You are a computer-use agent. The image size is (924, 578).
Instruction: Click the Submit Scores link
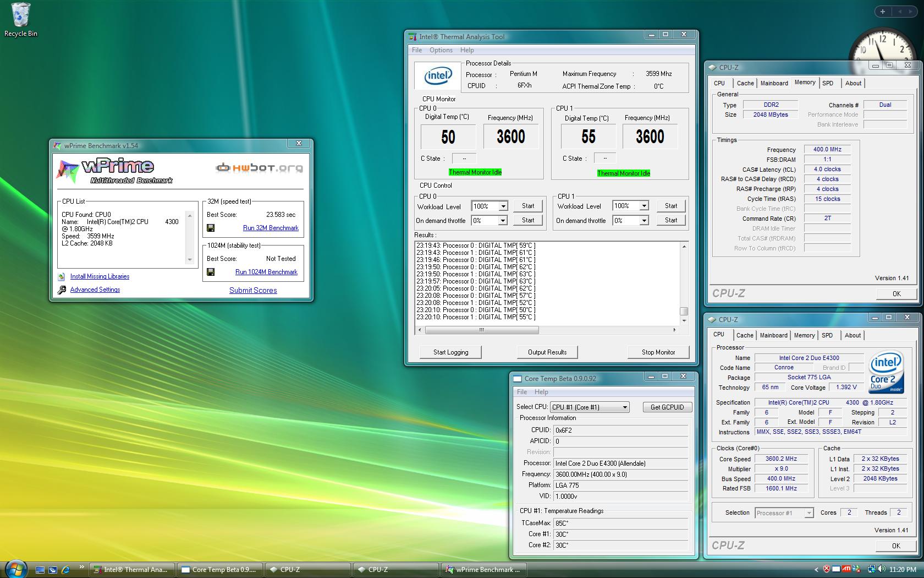(x=253, y=290)
